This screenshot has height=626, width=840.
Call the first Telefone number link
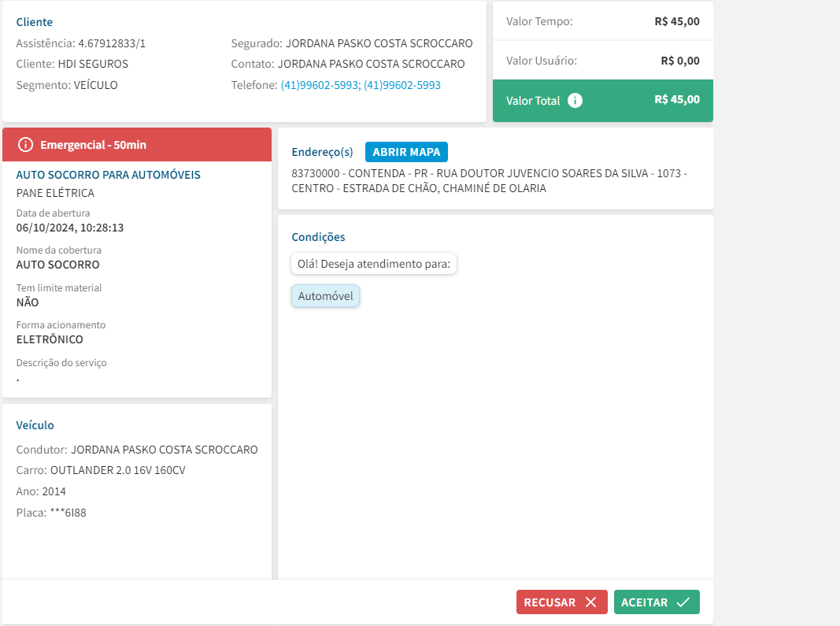coord(319,85)
